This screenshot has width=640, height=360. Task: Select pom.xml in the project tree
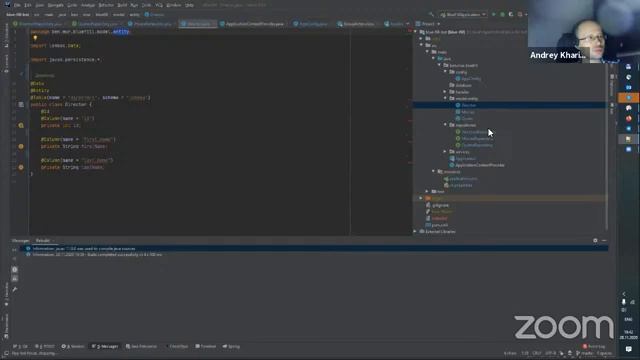click(436, 225)
